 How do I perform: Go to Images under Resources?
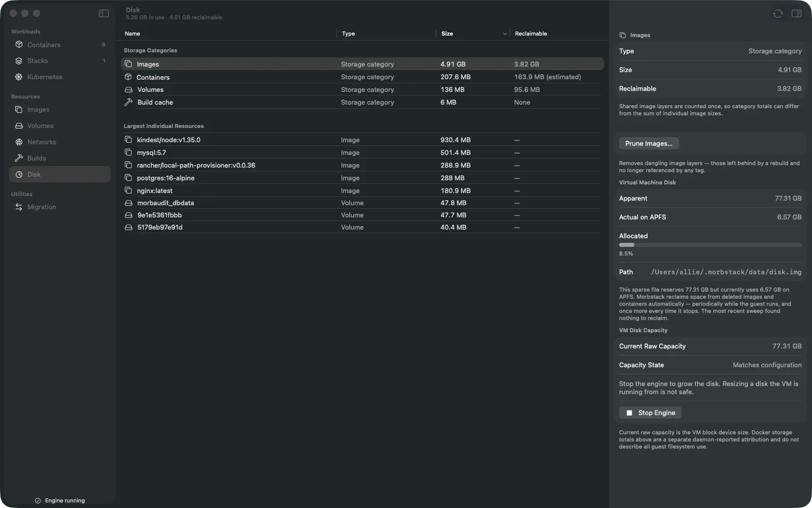[60, 109]
